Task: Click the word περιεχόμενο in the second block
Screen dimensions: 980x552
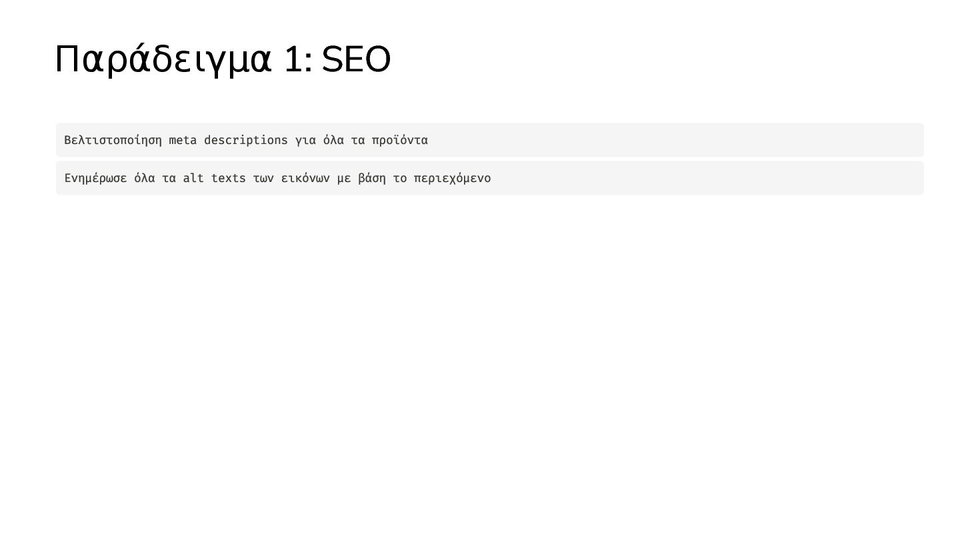Action: tap(452, 178)
